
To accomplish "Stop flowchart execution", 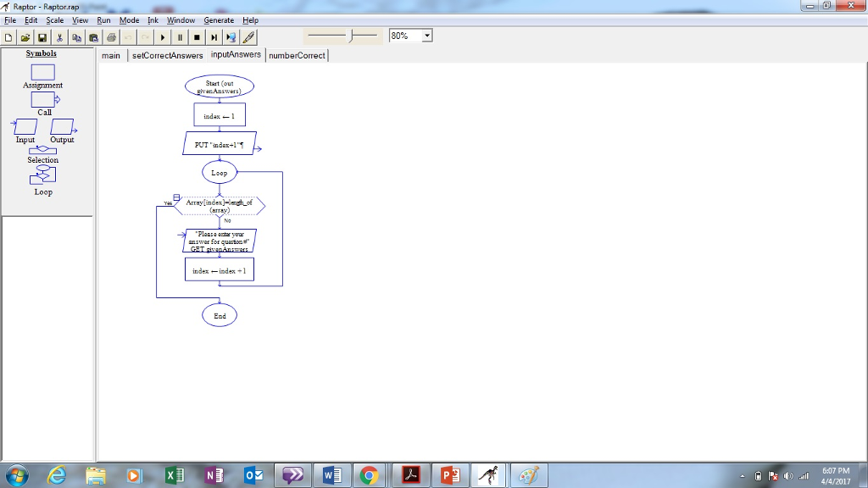I will [196, 36].
